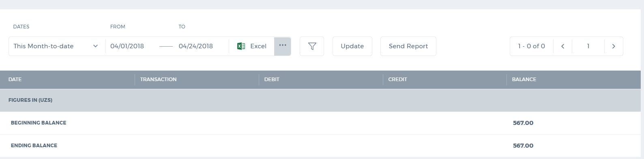The width and height of the screenshot is (644, 159).
Task: Sort by the Credit column header
Action: click(397, 79)
